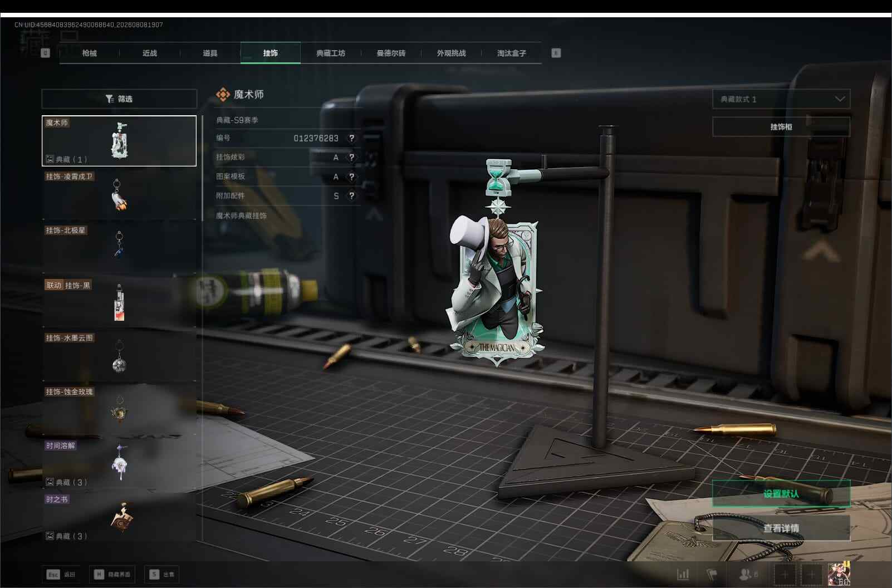Screen dimensions: 892x588
Task: Click the help icon beside 编号
Action: (351, 138)
